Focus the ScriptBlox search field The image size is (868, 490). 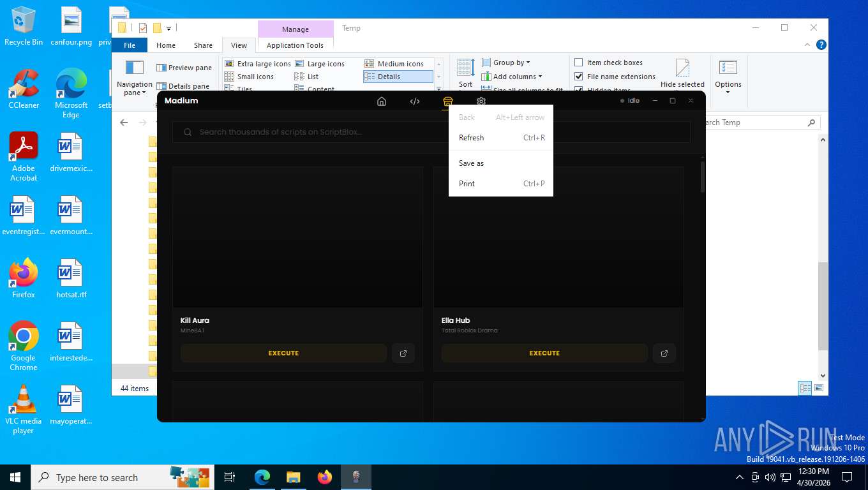pos(431,132)
